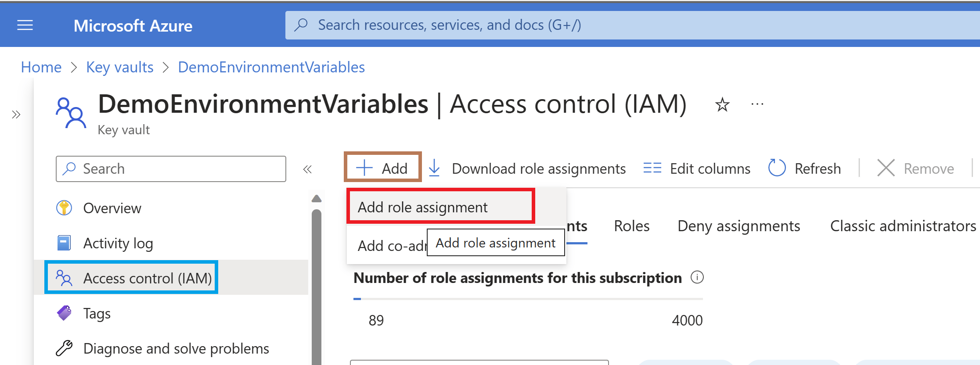Click the value 89 under the bar

click(376, 321)
